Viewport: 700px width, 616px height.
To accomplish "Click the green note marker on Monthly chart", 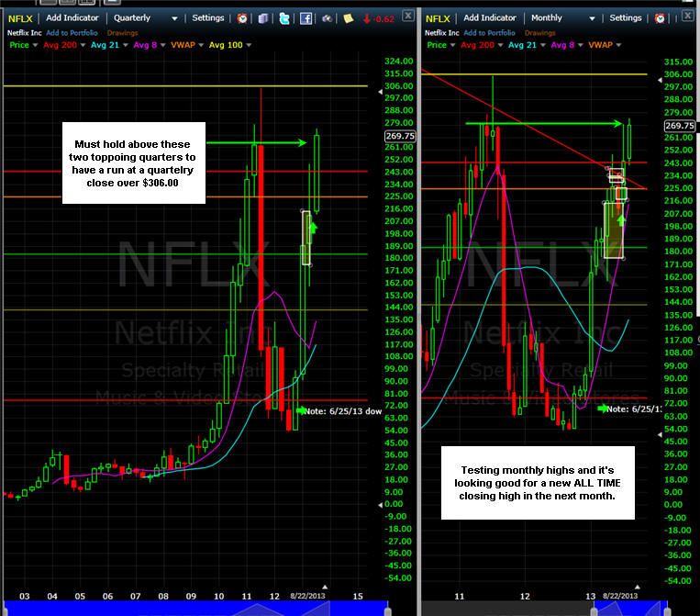I will pyautogui.click(x=603, y=409).
